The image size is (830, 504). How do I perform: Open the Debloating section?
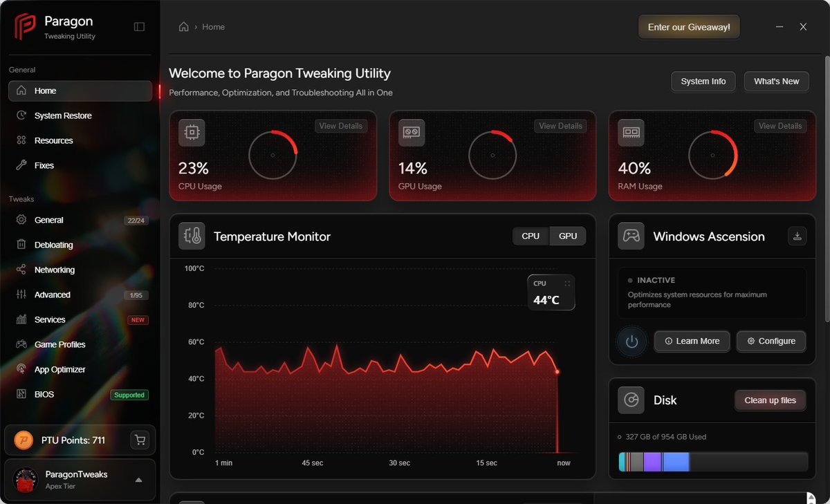(x=80, y=245)
